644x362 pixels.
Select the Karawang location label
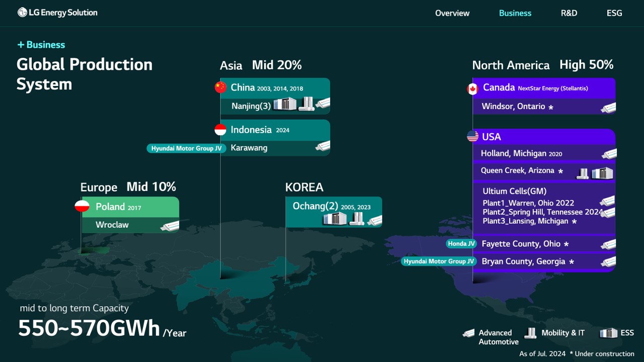[249, 148]
